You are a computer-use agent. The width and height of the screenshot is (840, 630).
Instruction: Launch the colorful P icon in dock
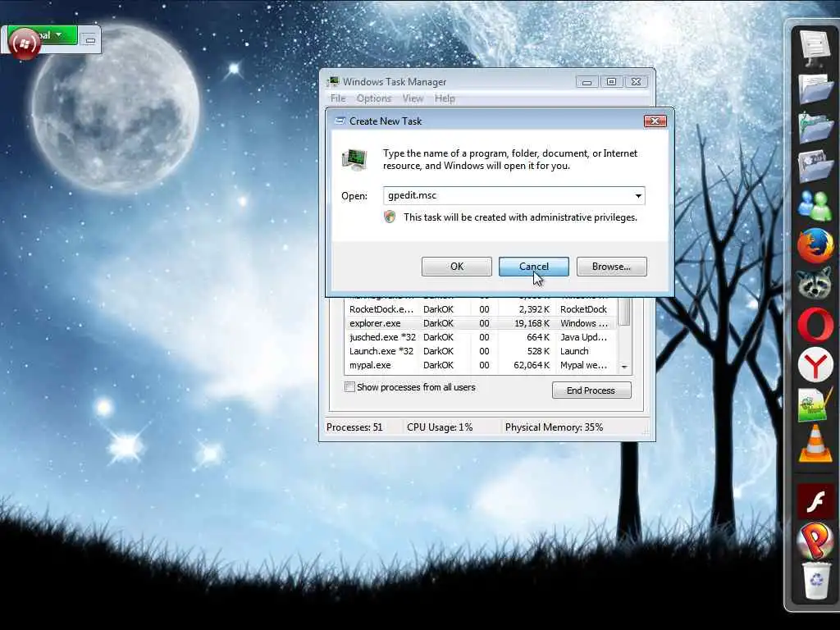click(x=815, y=541)
